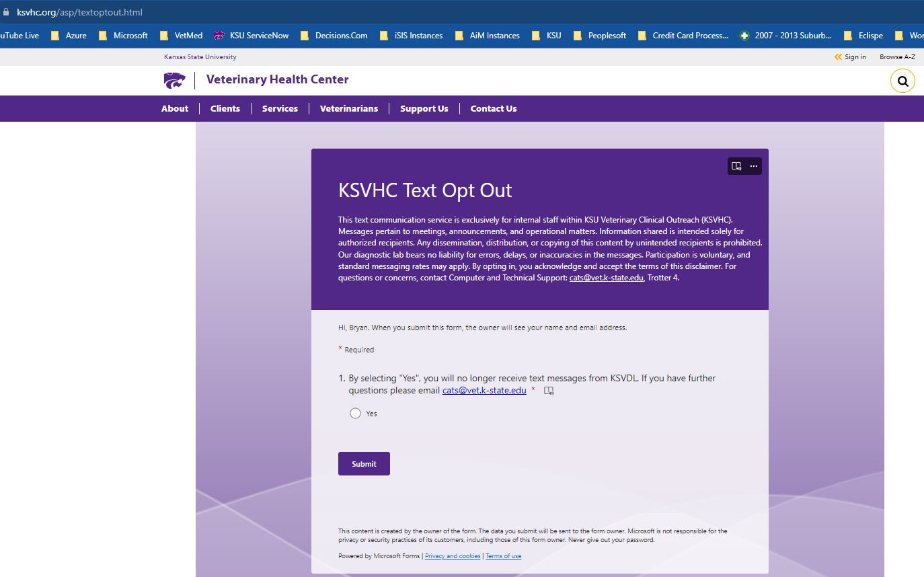Click the lock icon in address bar
This screenshot has height=577, width=924.
tap(7, 12)
